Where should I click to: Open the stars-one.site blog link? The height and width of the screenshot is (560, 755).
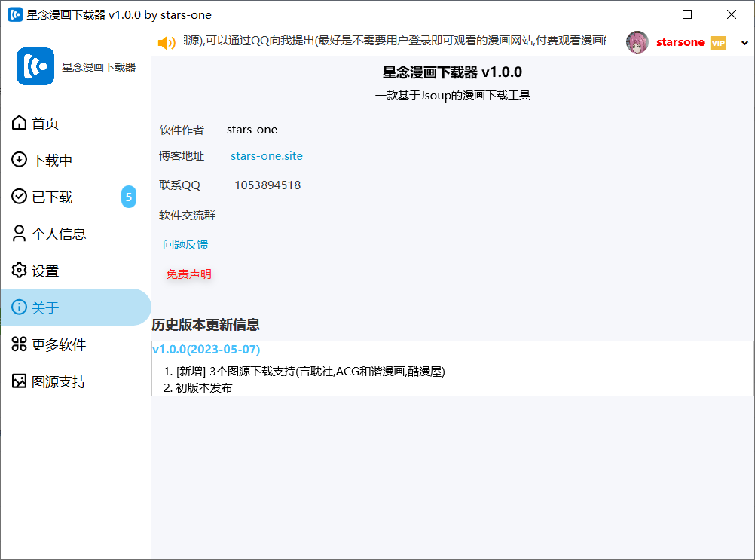click(x=267, y=156)
